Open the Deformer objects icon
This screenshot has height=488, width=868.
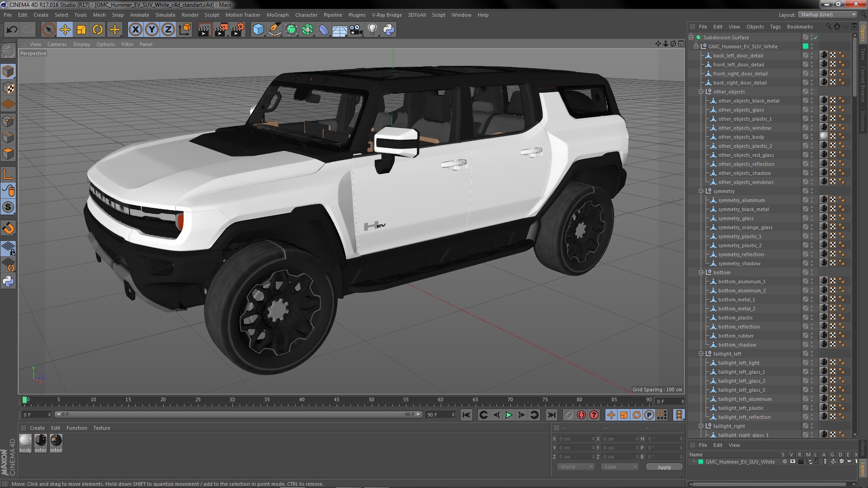[x=324, y=30]
